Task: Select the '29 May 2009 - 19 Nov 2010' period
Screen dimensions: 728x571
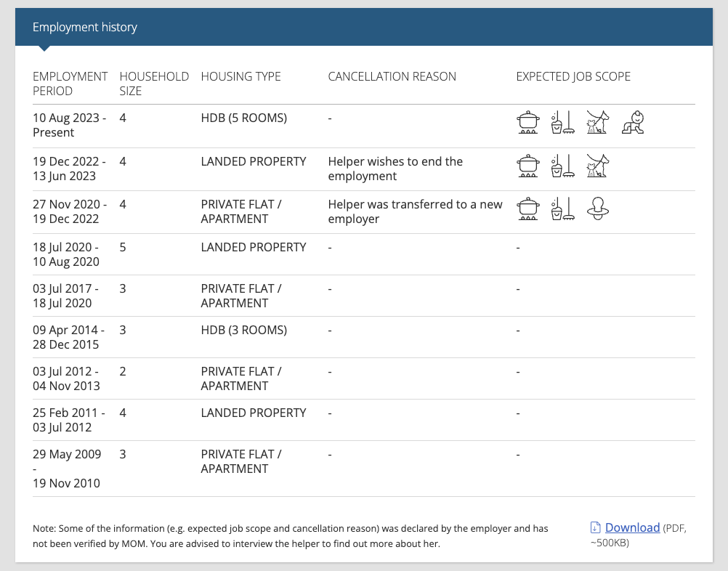Action: click(x=67, y=469)
